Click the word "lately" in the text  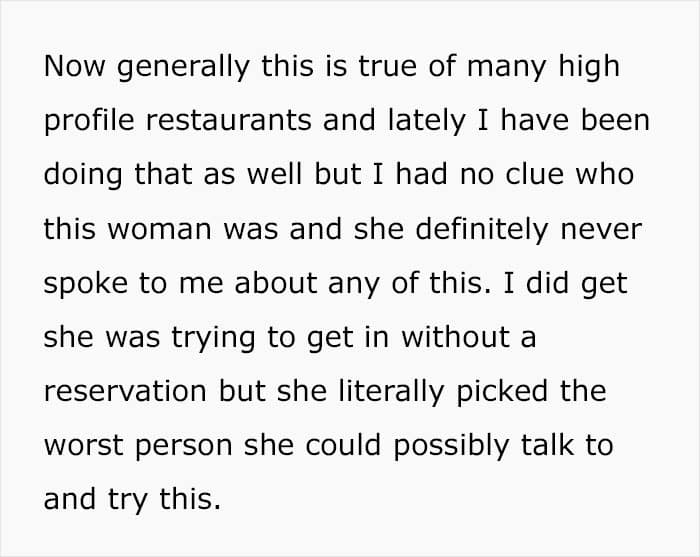(x=426, y=121)
